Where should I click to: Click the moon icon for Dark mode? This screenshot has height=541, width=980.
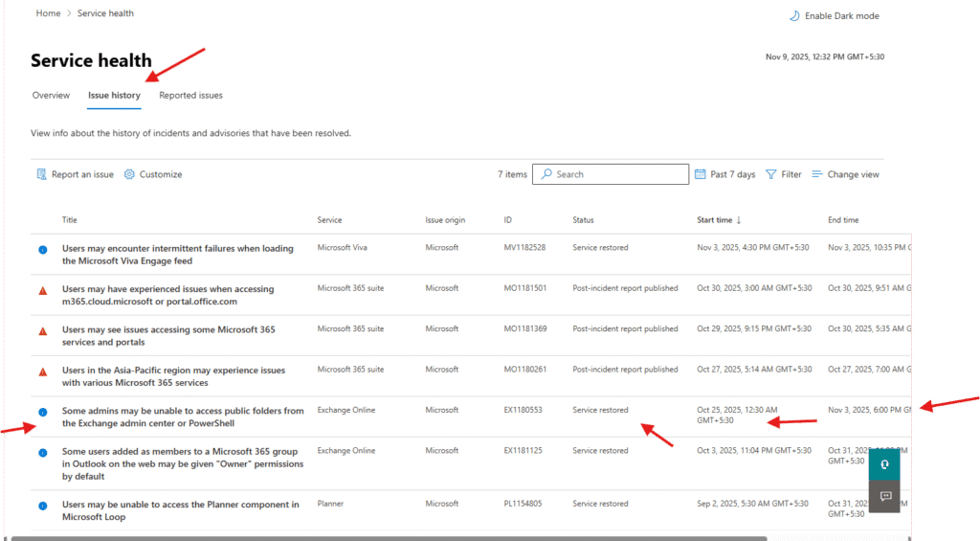pos(793,15)
